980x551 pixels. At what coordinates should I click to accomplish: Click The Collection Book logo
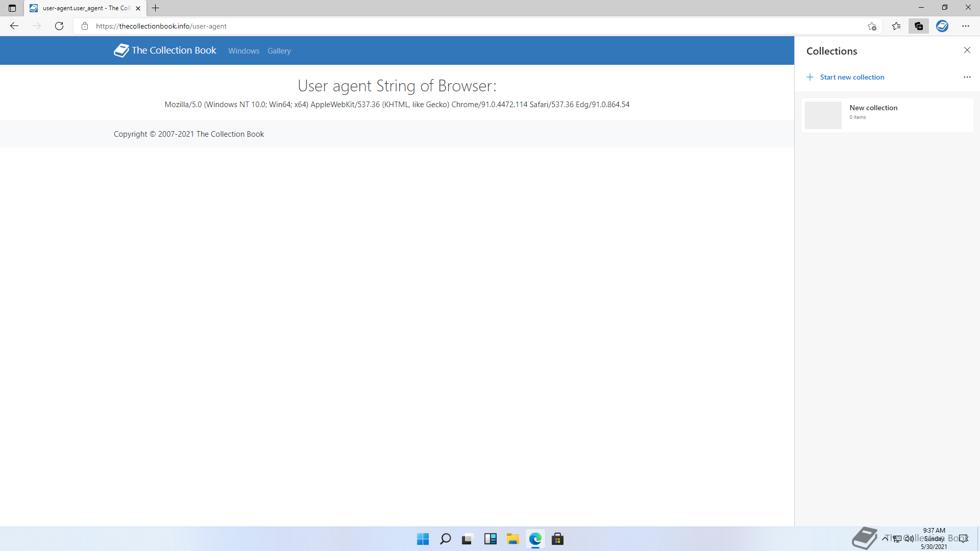tap(165, 51)
